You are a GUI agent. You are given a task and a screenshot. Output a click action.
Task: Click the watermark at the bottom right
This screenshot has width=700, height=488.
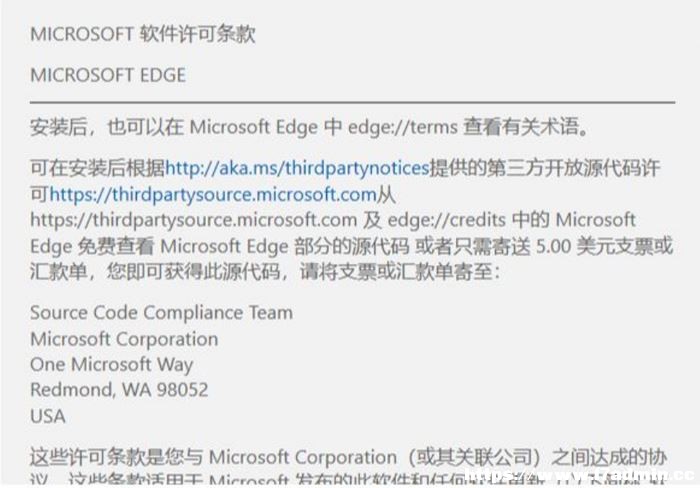(580, 475)
